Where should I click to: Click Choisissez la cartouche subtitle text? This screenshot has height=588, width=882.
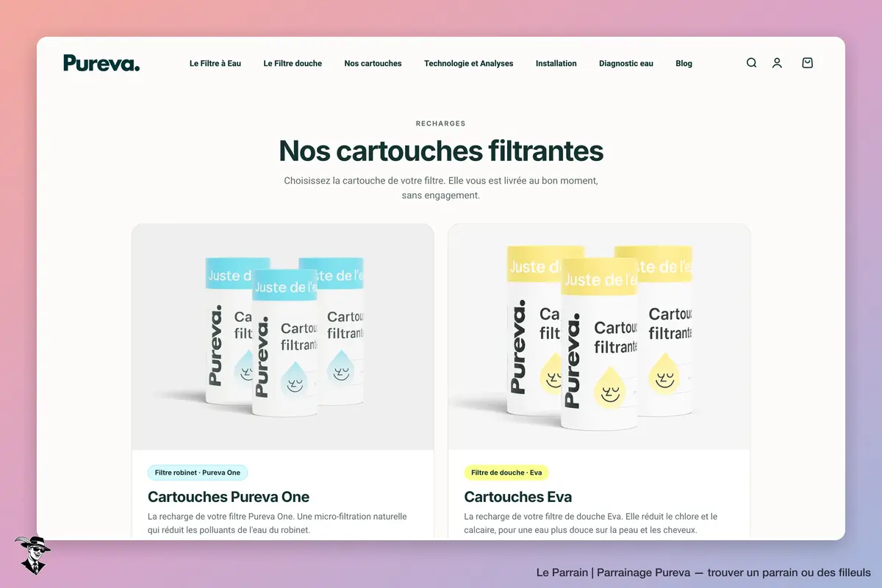(x=441, y=188)
